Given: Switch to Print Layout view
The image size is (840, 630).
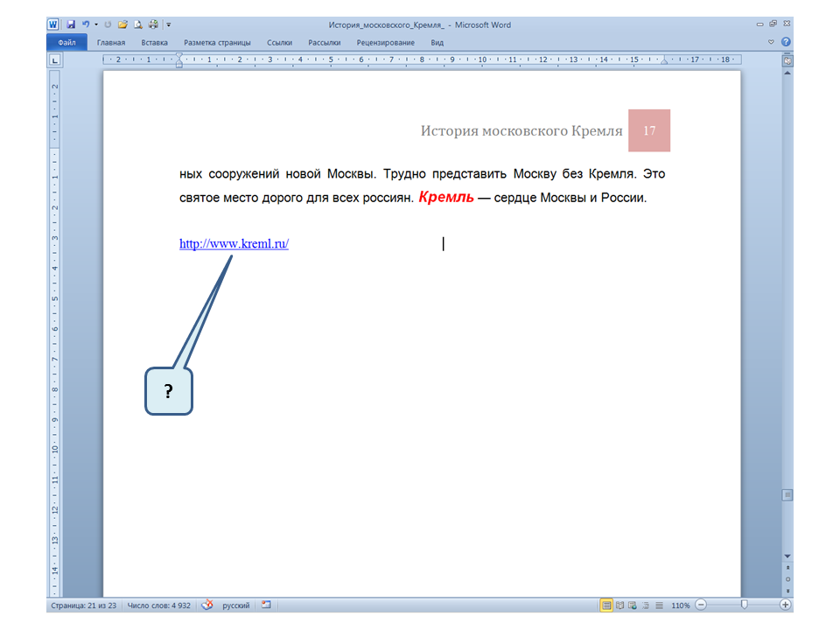Looking at the screenshot, I should pos(605,605).
